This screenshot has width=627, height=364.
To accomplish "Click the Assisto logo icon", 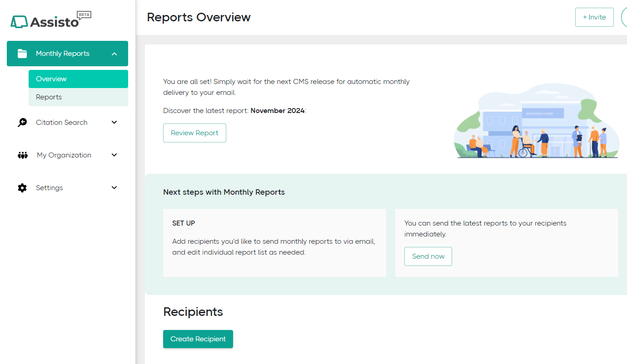I will [19, 22].
